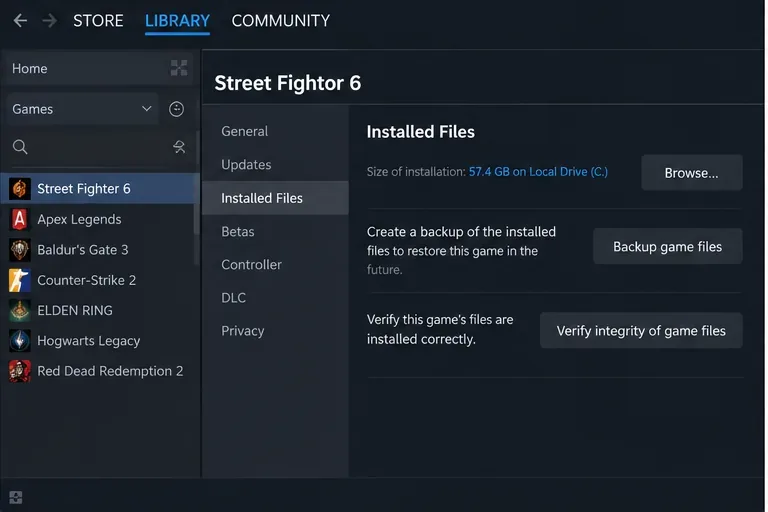Click the Browse... button
Screen dimensions: 768x512
coord(692,172)
